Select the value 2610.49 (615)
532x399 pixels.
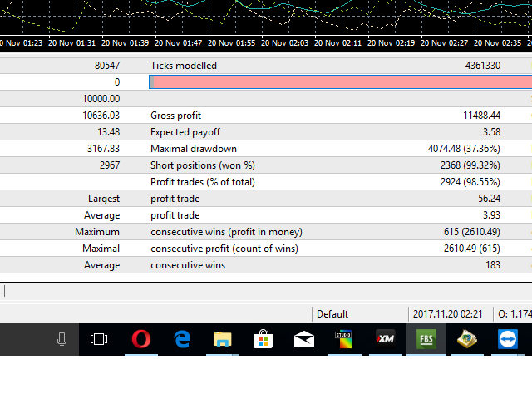pyautogui.click(x=471, y=249)
